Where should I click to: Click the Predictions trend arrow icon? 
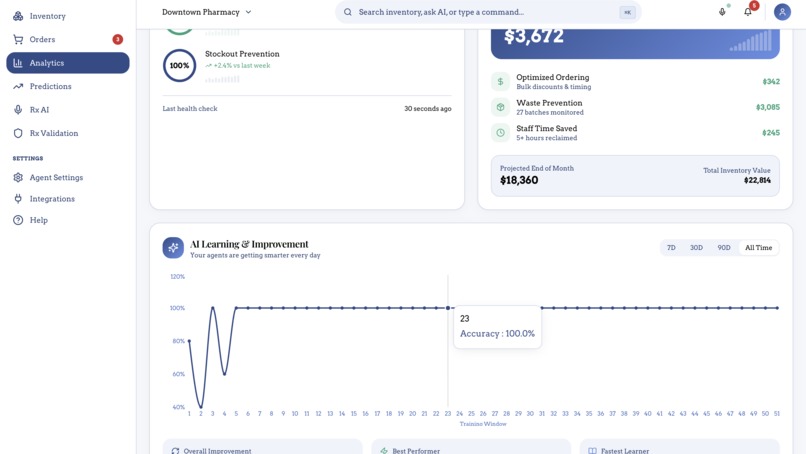point(18,86)
